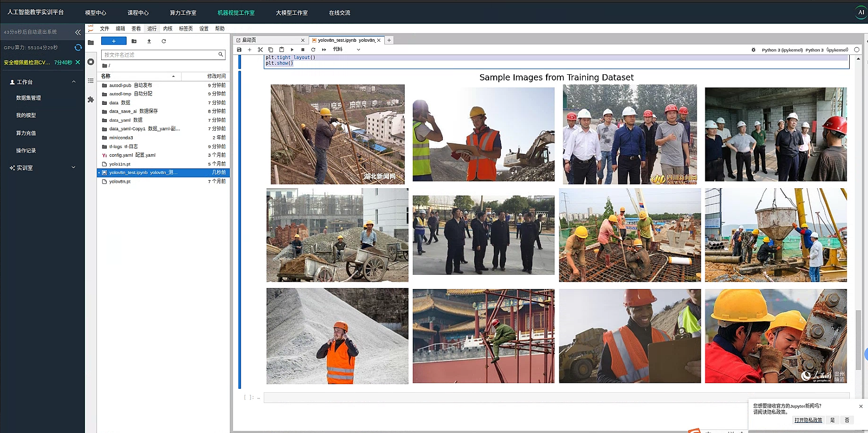Open the 运行 menu

coord(152,28)
